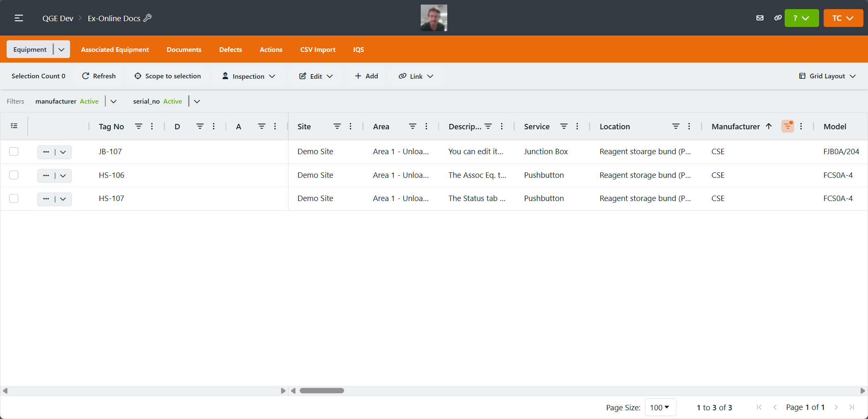Screen dimensions: 868x419
Task: Open the Grid Layout dropdown
Action: click(x=827, y=76)
